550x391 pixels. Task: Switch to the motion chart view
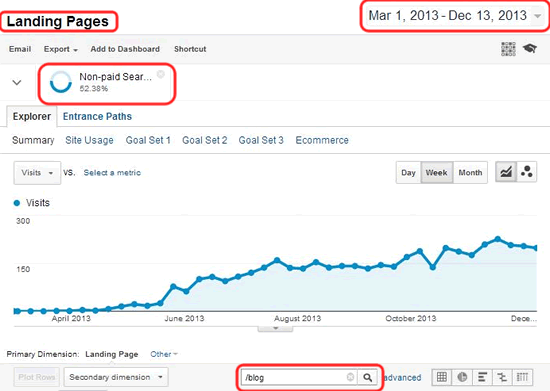point(526,172)
